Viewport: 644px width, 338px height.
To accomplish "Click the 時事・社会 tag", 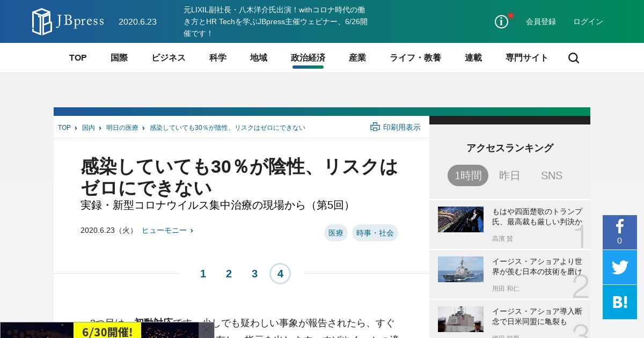I will click(x=375, y=233).
